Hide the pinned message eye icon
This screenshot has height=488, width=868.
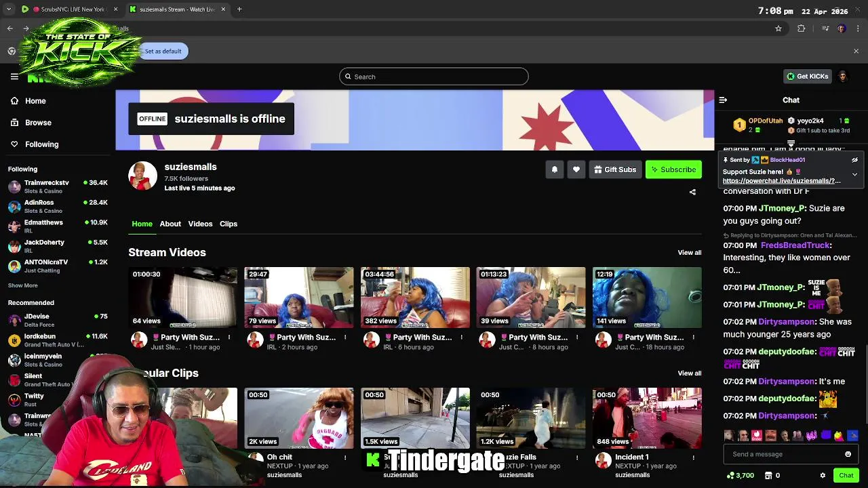point(854,160)
